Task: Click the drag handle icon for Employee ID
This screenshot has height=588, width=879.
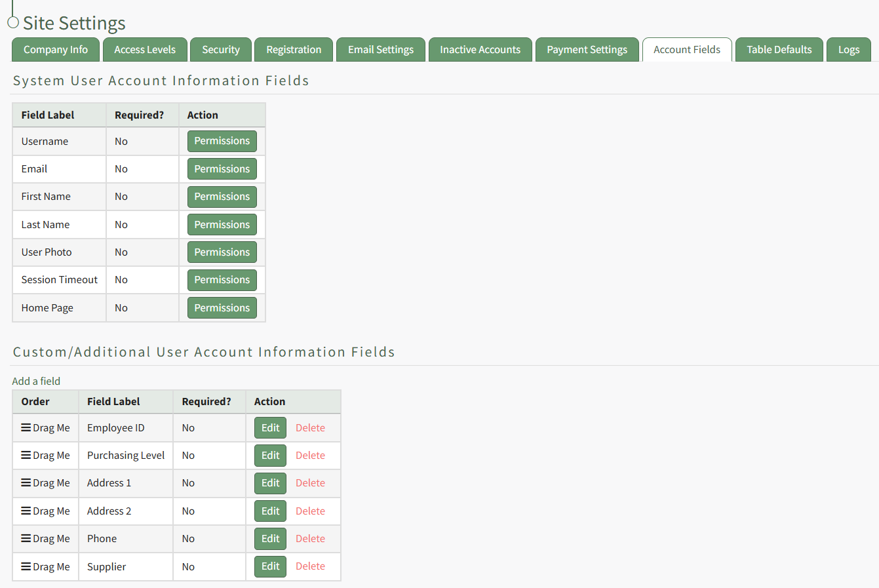Action: (x=26, y=427)
